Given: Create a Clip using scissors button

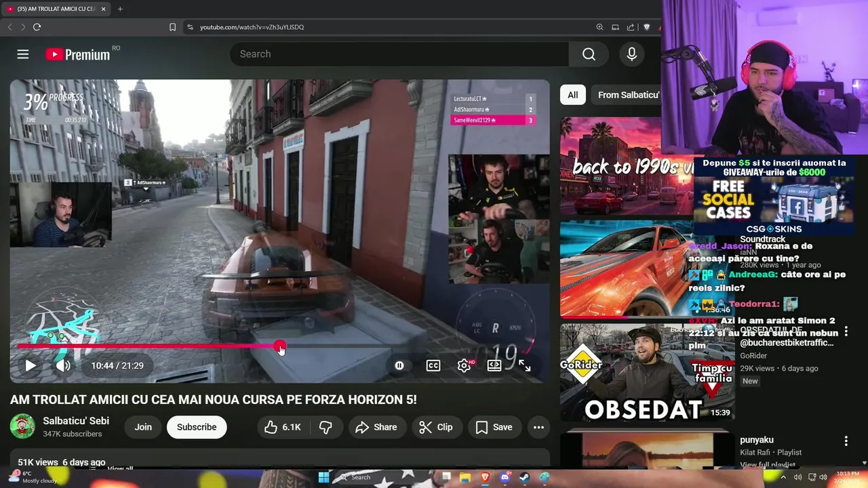Looking at the screenshot, I should (x=435, y=427).
